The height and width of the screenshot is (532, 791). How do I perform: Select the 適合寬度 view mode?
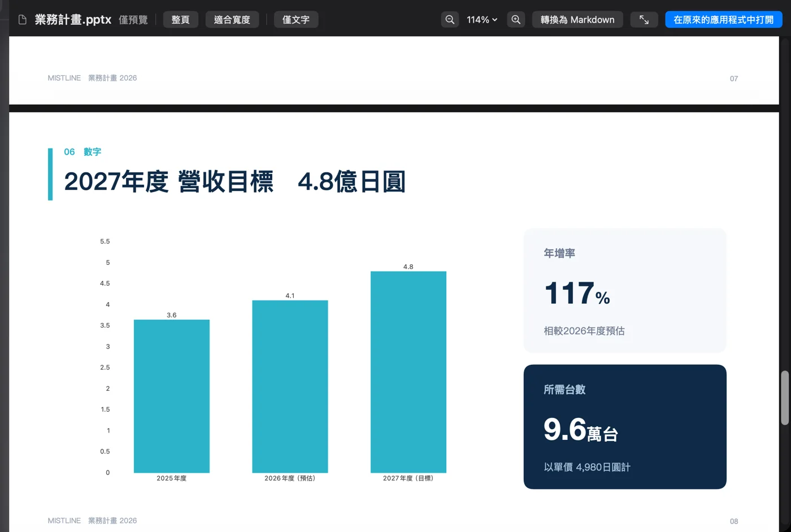click(x=232, y=20)
